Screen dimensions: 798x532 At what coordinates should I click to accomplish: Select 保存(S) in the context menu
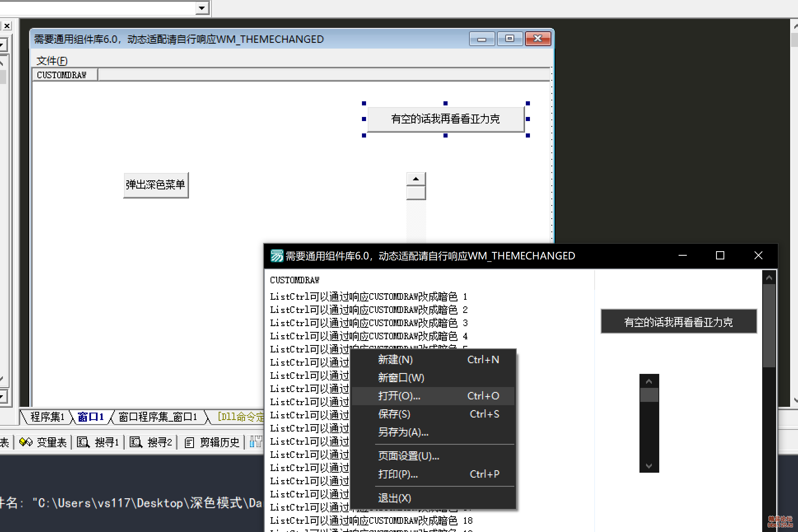434,414
